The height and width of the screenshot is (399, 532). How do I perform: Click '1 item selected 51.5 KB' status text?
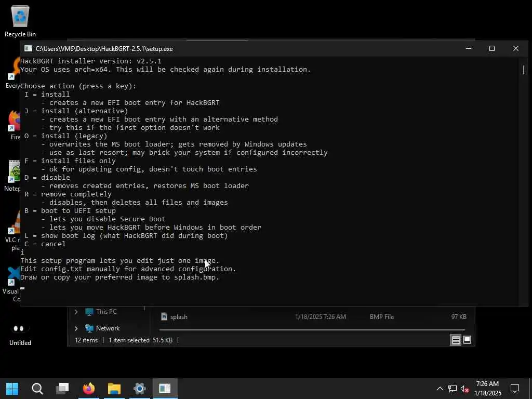point(140,340)
